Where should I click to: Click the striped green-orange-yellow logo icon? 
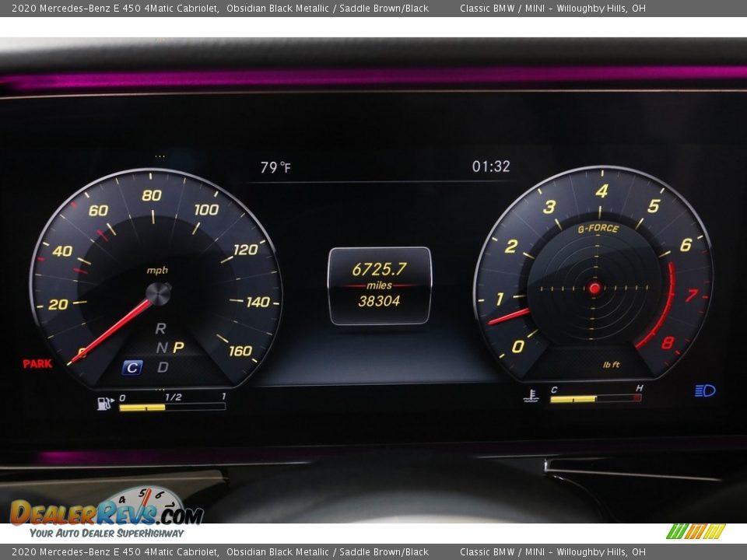click(696, 531)
